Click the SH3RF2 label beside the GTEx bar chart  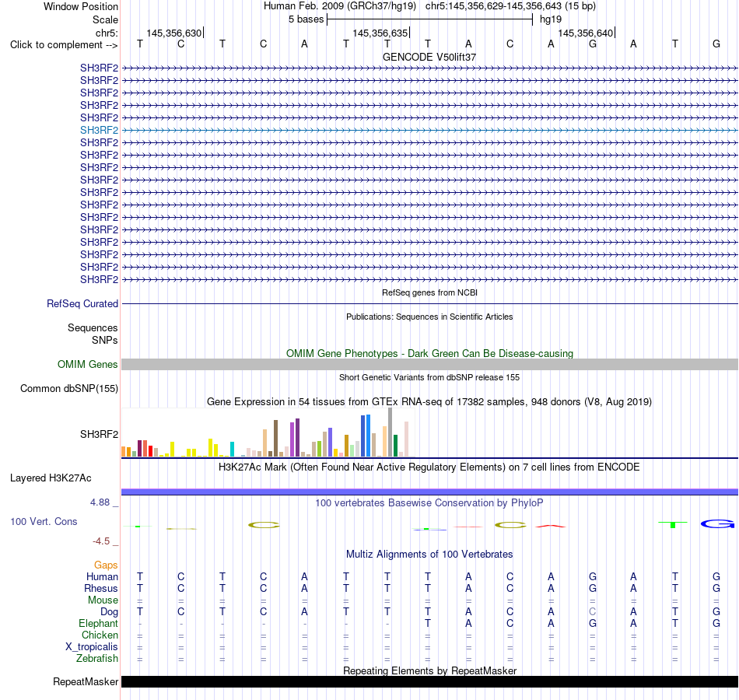(x=99, y=434)
